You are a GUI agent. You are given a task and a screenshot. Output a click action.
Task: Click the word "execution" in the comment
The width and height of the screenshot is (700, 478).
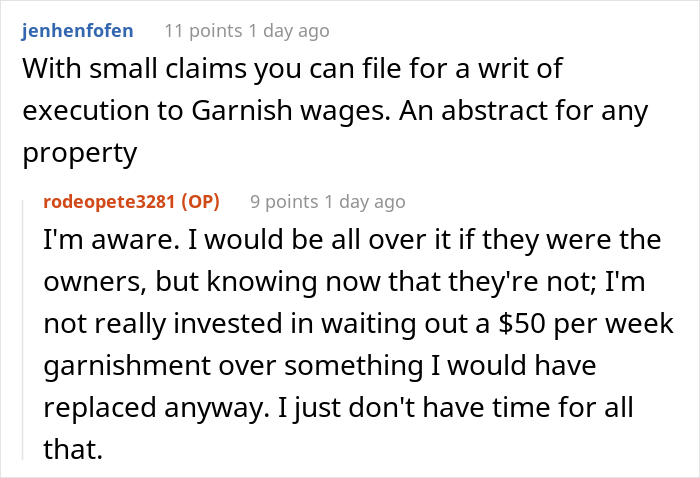(x=92, y=110)
